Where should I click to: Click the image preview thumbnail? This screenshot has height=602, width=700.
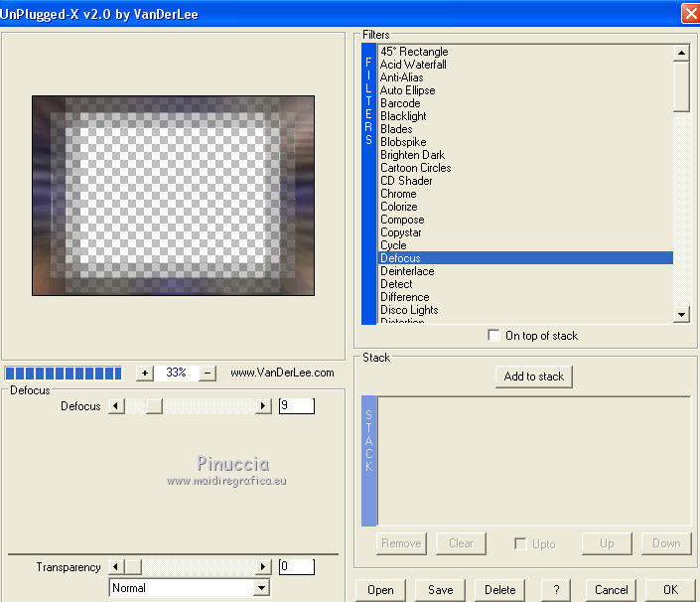[x=173, y=196]
